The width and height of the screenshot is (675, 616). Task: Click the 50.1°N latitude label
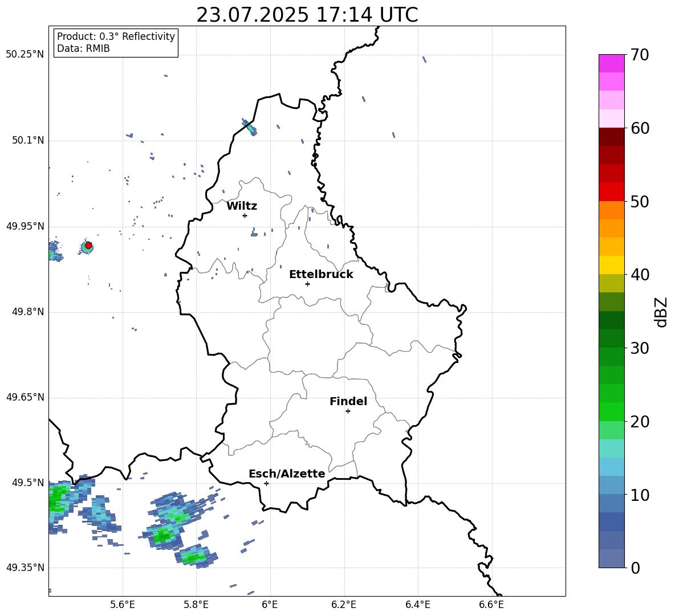[x=28, y=141]
